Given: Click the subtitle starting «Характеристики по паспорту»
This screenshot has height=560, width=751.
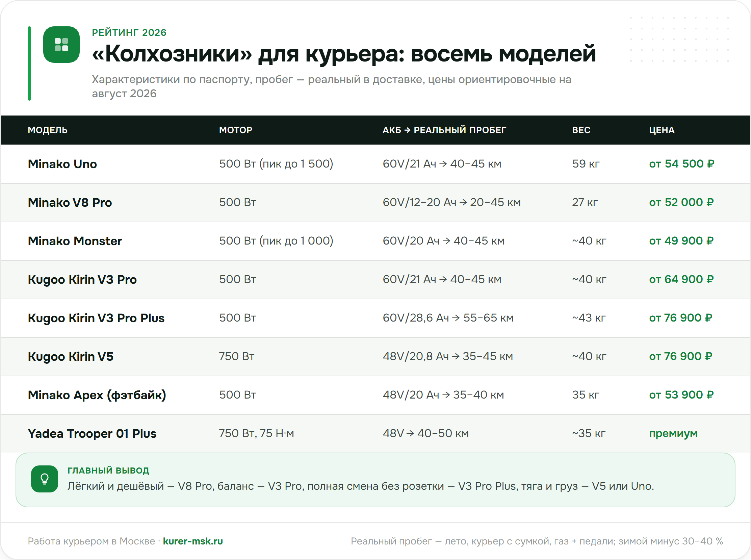Looking at the screenshot, I should click(x=332, y=86).
